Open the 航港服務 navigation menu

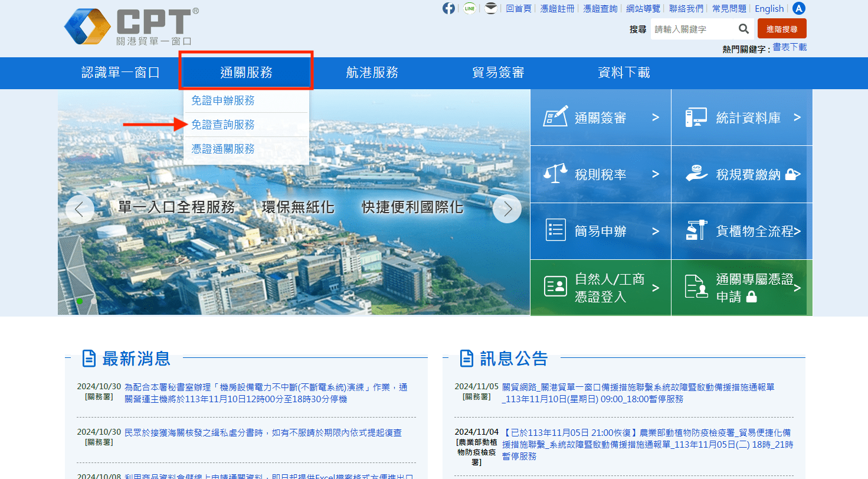coord(372,73)
